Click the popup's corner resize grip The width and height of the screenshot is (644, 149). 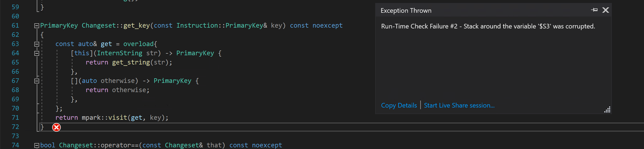pyautogui.click(x=607, y=110)
